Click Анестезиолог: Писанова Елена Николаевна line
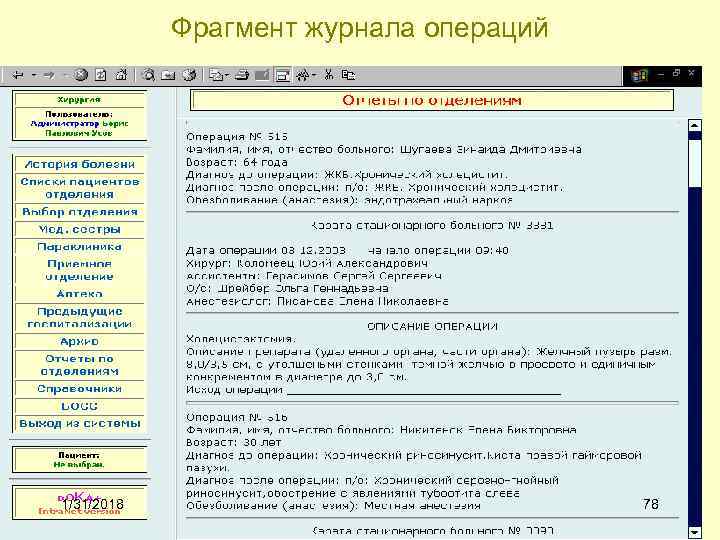This screenshot has width=720, height=540. coord(317,302)
